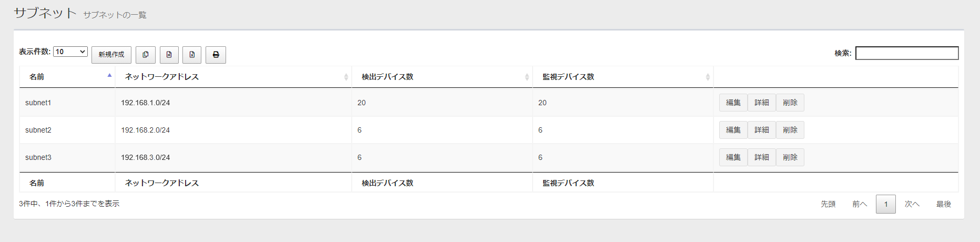The width and height of the screenshot is (980, 242).
Task: Click the copy table icon button
Action: pos(146,55)
